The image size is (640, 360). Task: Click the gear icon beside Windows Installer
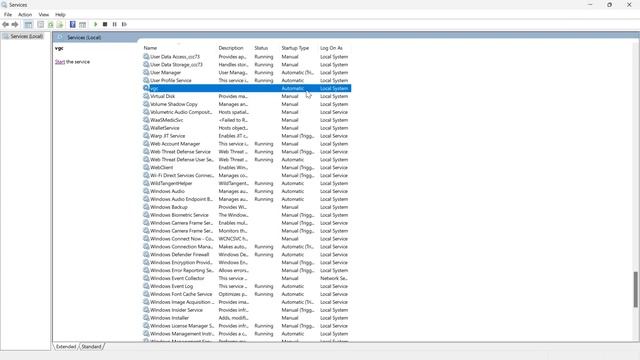tap(146, 318)
